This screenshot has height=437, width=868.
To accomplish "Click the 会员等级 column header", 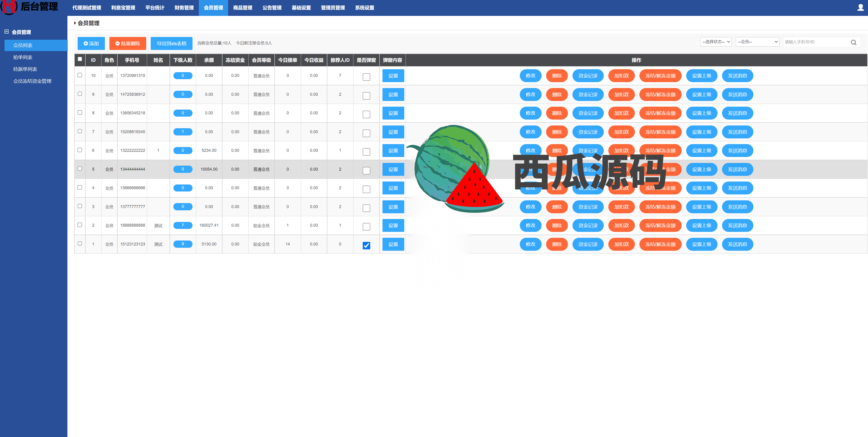I will pyautogui.click(x=261, y=60).
